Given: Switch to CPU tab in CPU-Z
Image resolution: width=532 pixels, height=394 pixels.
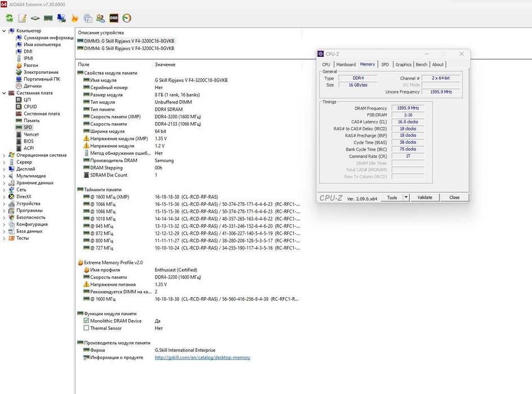Looking at the screenshot, I should tap(326, 64).
